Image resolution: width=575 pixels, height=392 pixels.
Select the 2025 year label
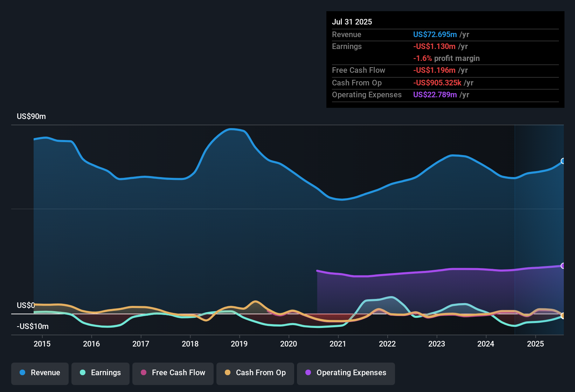pyautogui.click(x=535, y=344)
